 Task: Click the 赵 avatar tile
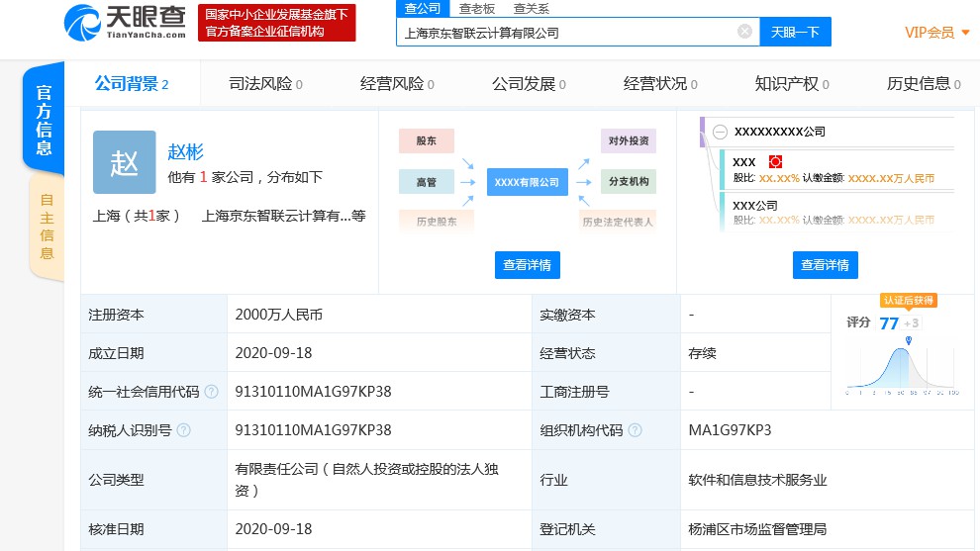coord(125,162)
